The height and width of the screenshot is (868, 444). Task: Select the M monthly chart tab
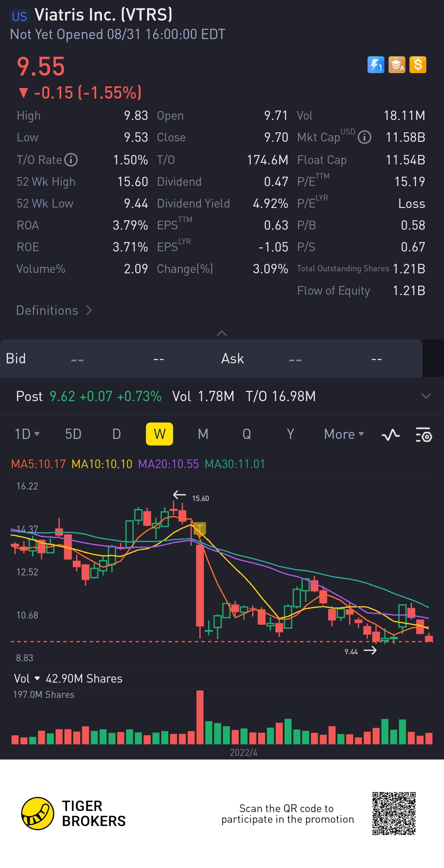pos(203,434)
